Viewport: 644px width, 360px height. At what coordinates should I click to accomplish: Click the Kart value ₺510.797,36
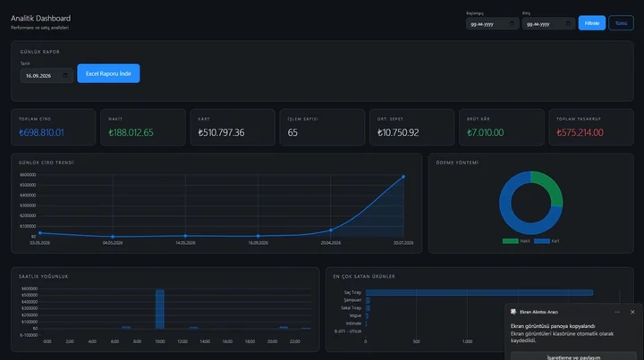(x=221, y=132)
